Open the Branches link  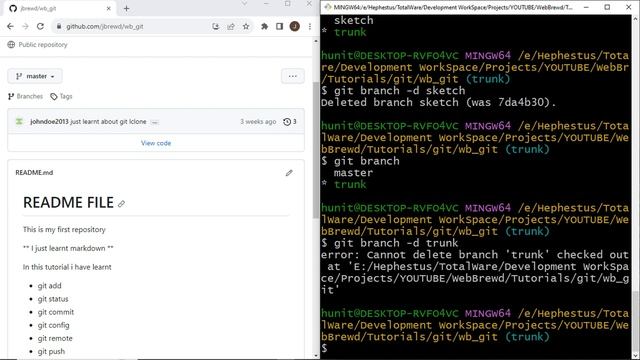[x=25, y=96]
